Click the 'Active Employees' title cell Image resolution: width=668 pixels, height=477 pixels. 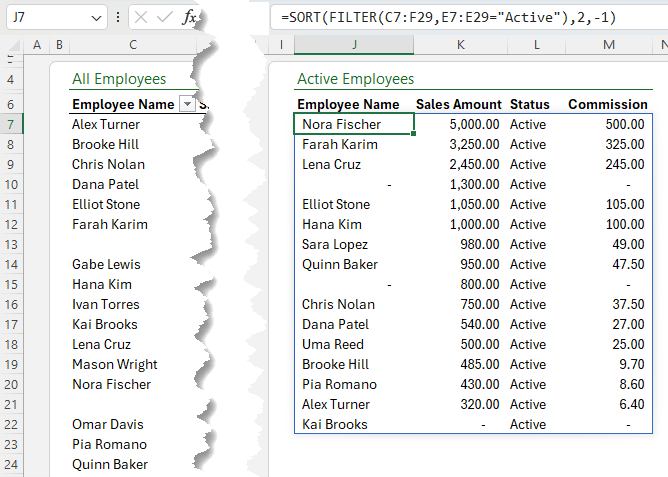click(x=355, y=79)
